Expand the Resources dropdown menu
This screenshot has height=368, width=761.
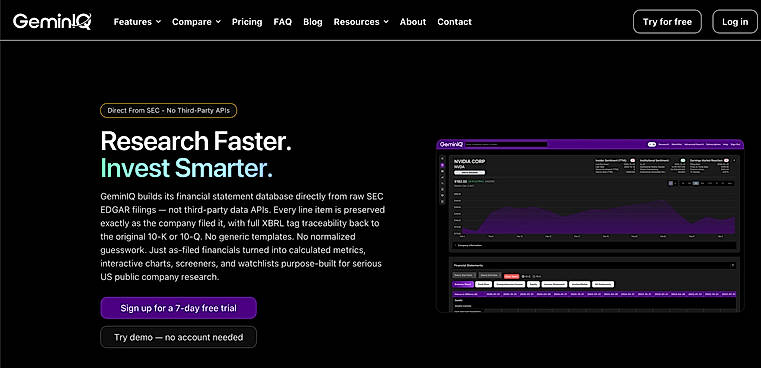pyautogui.click(x=361, y=22)
